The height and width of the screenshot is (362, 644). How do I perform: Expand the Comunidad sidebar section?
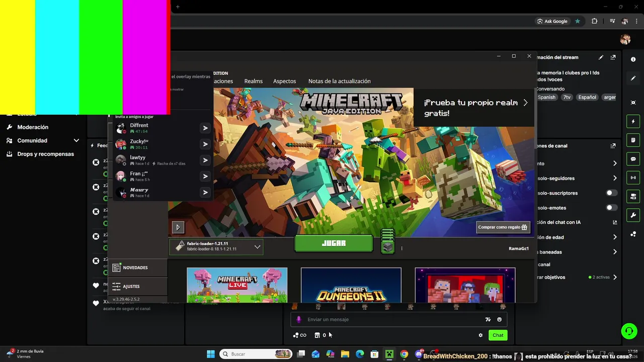pos(76,141)
